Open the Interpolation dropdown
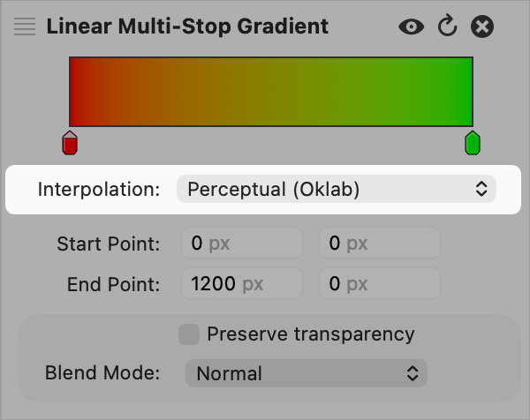This screenshot has height=420, width=530. click(336, 189)
